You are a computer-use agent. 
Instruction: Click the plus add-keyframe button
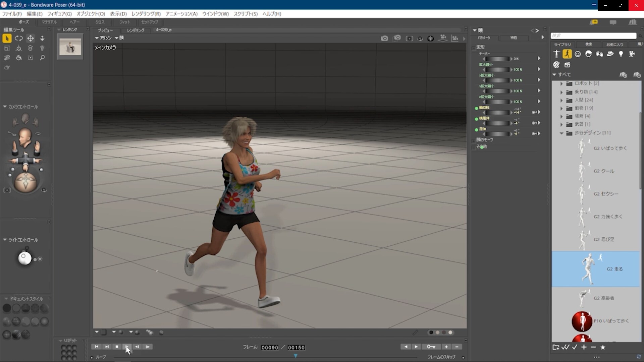pyautogui.click(x=446, y=347)
